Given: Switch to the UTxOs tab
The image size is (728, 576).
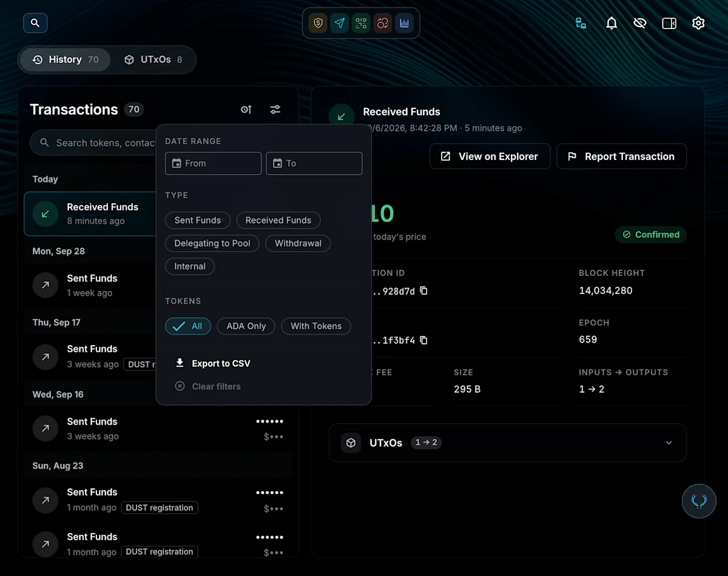Looking at the screenshot, I should 153,59.
